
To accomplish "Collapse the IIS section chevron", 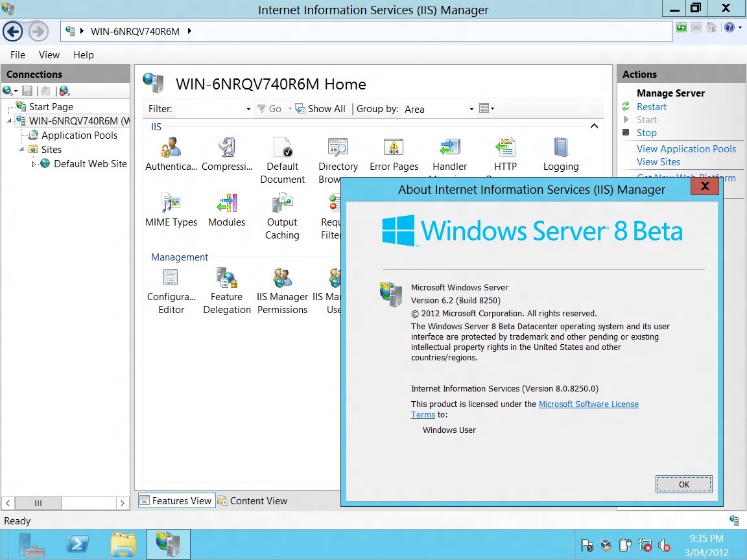I will (x=594, y=126).
